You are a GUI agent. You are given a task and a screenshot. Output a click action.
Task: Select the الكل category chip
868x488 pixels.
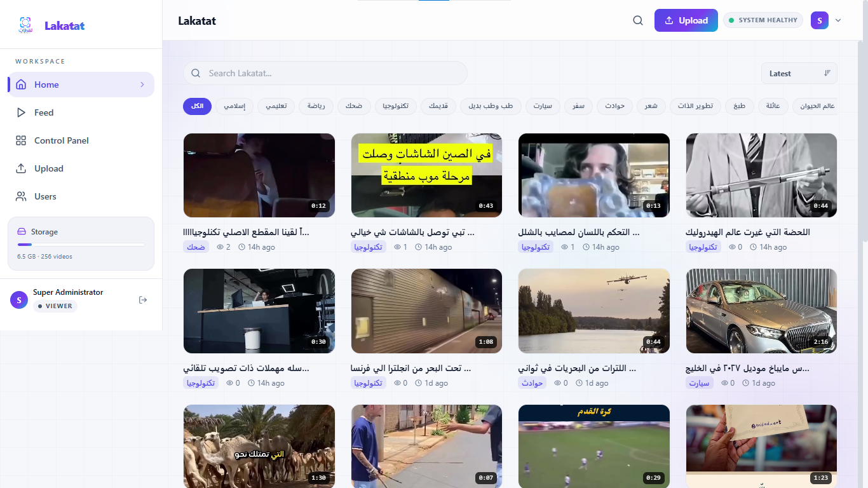[198, 106]
